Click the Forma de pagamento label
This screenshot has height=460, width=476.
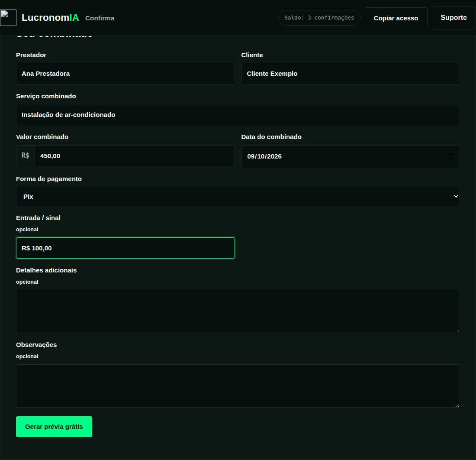coord(49,179)
